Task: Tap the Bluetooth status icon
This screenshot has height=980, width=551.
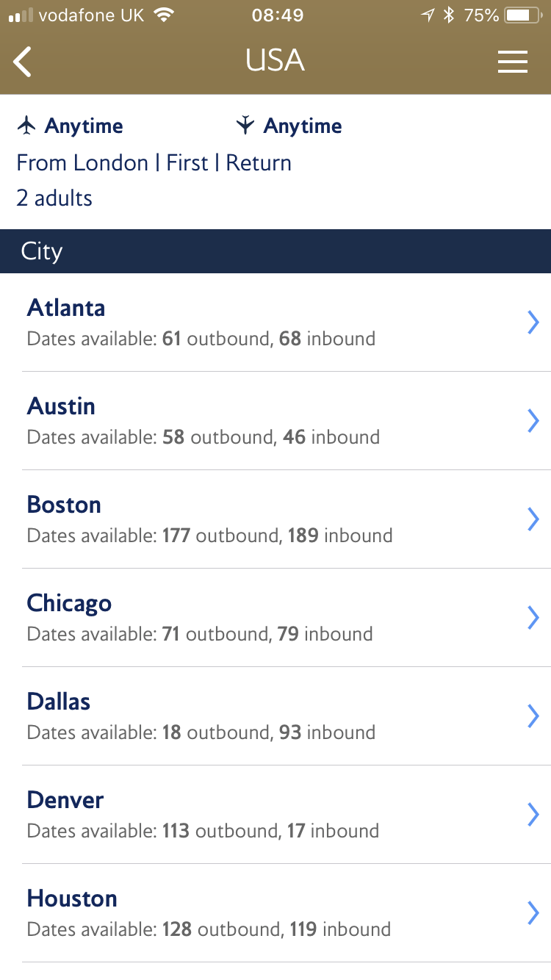Action: tap(449, 15)
